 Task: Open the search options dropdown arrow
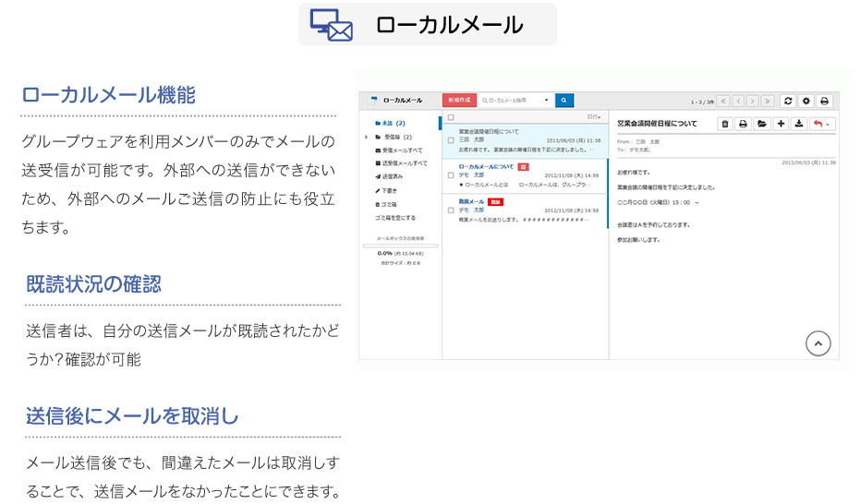pos(546,100)
